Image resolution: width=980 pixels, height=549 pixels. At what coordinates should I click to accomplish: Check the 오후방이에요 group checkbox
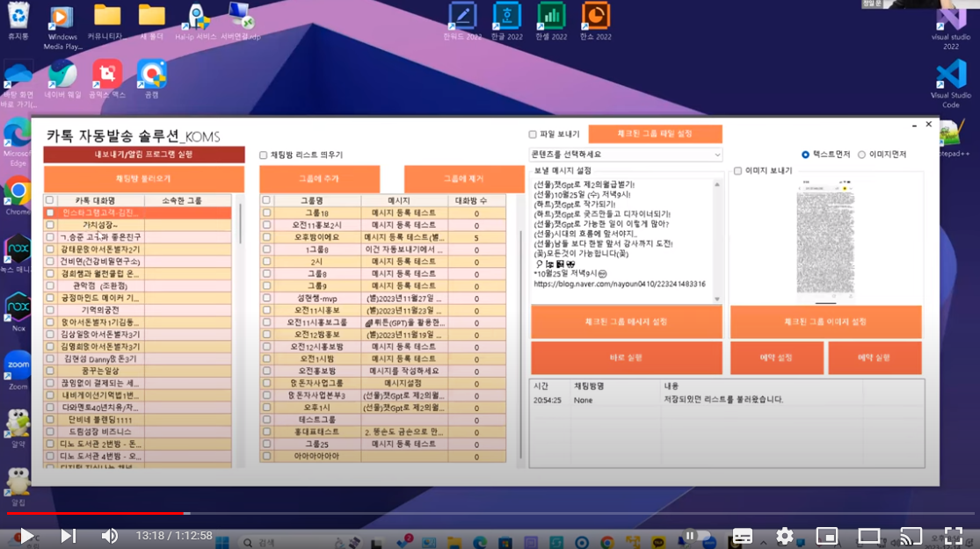[x=267, y=237]
